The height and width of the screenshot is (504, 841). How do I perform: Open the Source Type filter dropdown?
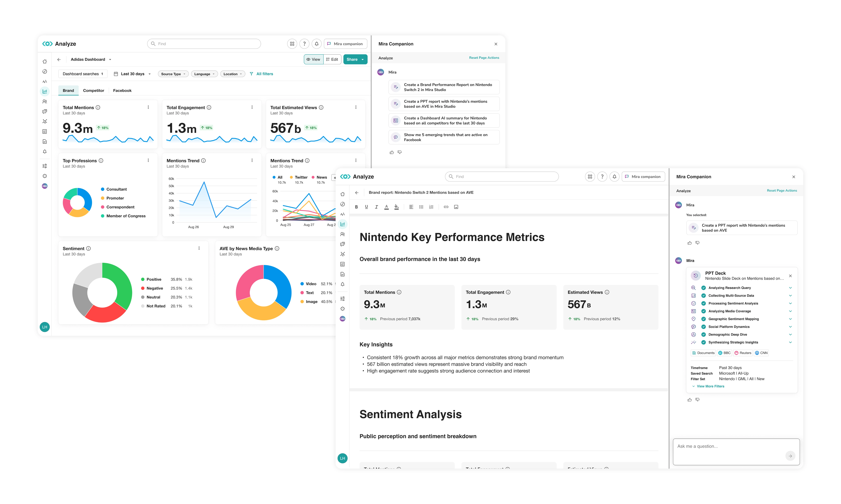tap(173, 74)
